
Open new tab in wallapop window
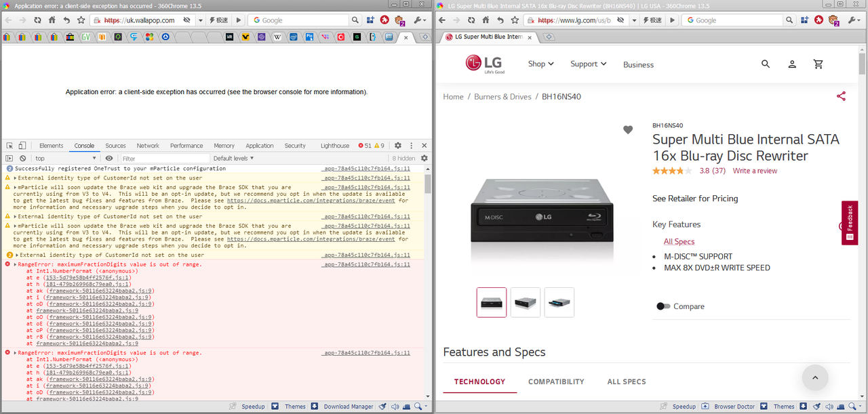425,37
